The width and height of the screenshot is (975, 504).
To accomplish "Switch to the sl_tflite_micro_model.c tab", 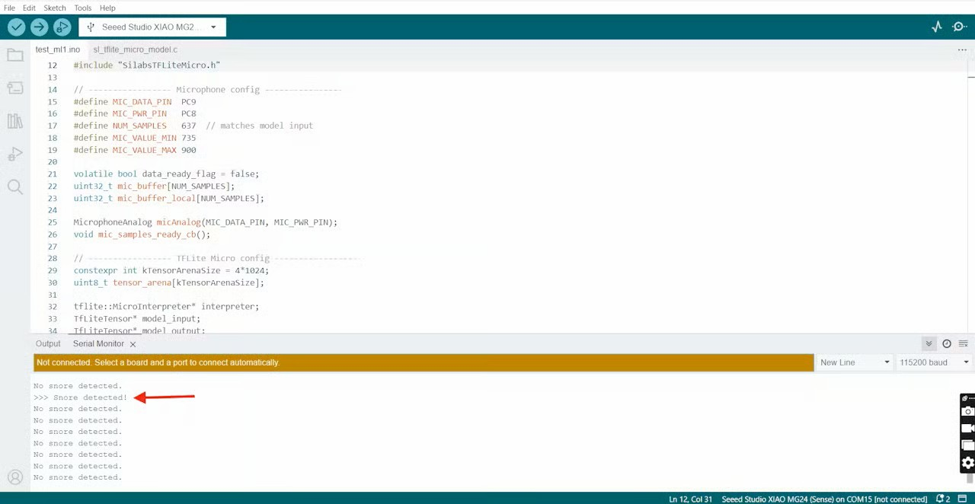I will (x=136, y=50).
